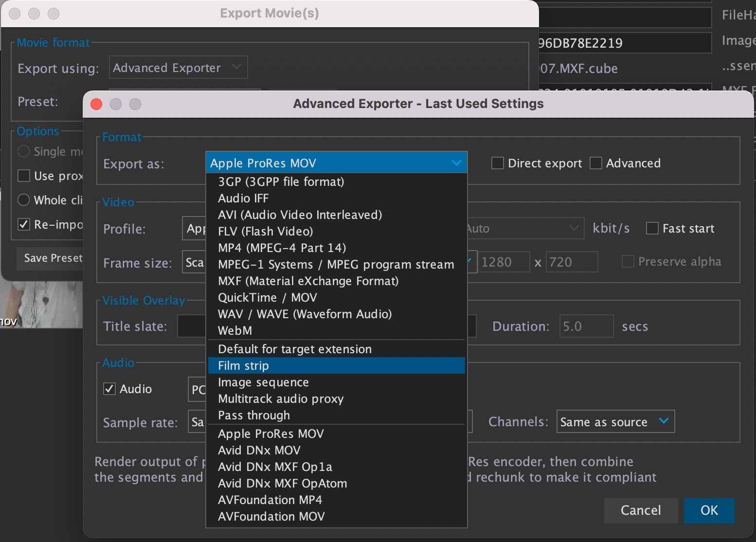
Task: Pick Avid DNx MXF OpAtom format
Action: (336, 483)
